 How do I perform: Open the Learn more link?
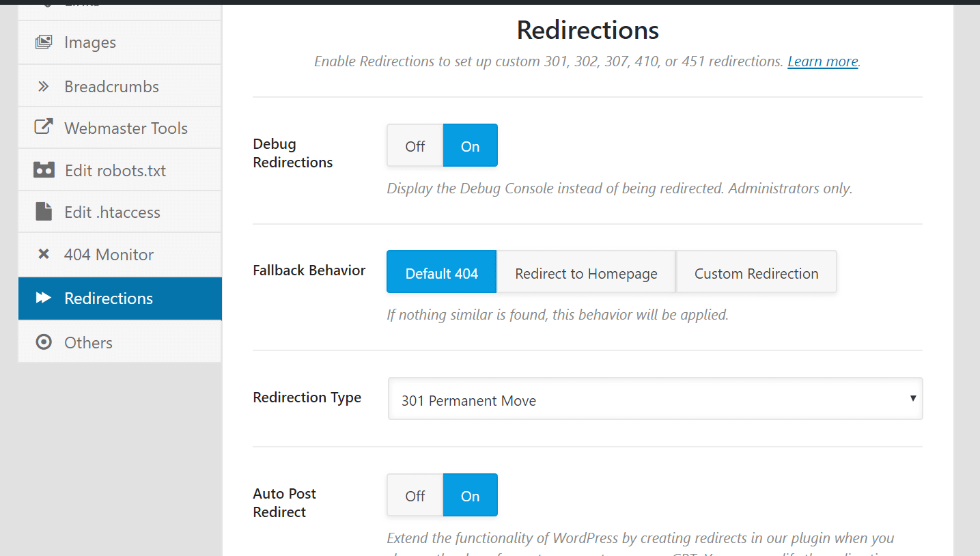[x=822, y=61]
